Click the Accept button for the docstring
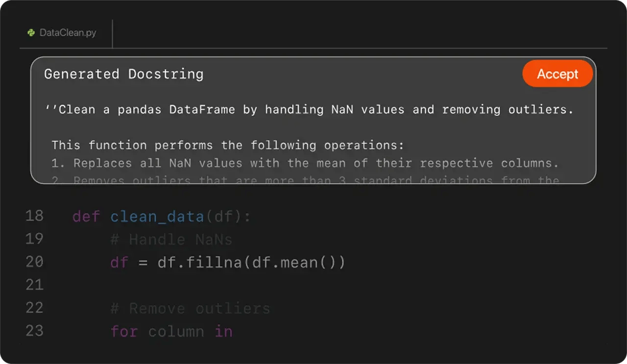The width and height of the screenshot is (627, 364). point(557,73)
